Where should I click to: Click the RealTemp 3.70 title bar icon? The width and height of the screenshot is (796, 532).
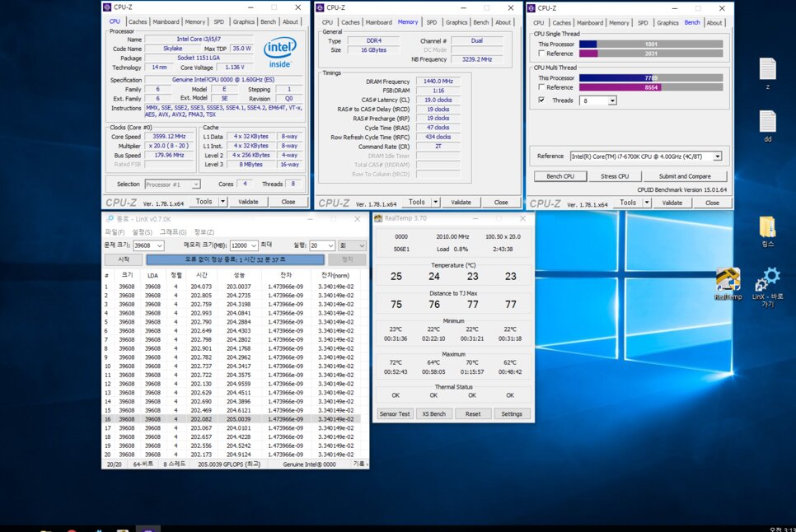click(x=378, y=218)
